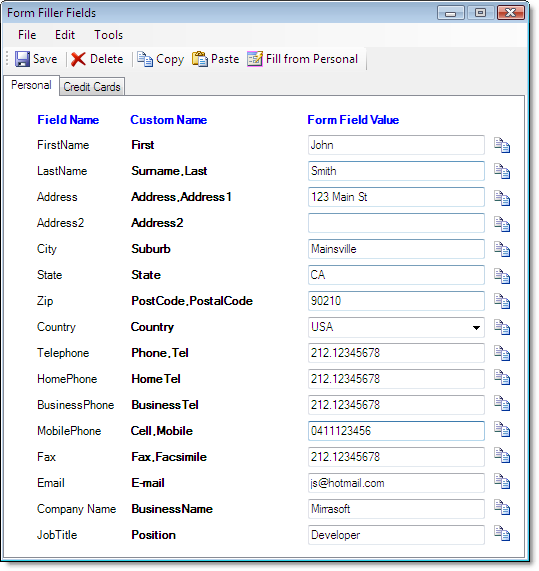Image resolution: width=539 pixels, height=571 pixels.
Task: Click Fill from Personal toolbar icon
Action: pos(255,59)
